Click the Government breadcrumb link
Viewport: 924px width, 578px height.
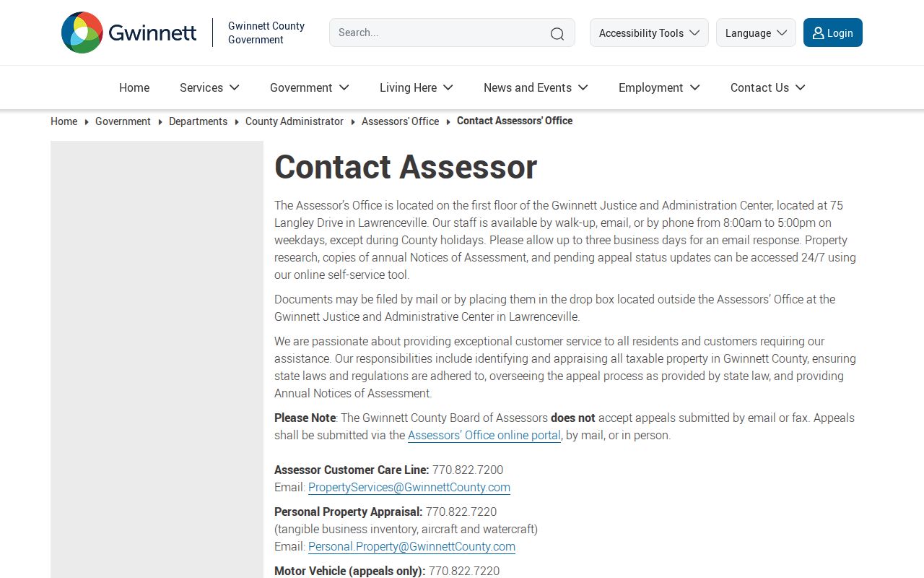[x=123, y=121]
